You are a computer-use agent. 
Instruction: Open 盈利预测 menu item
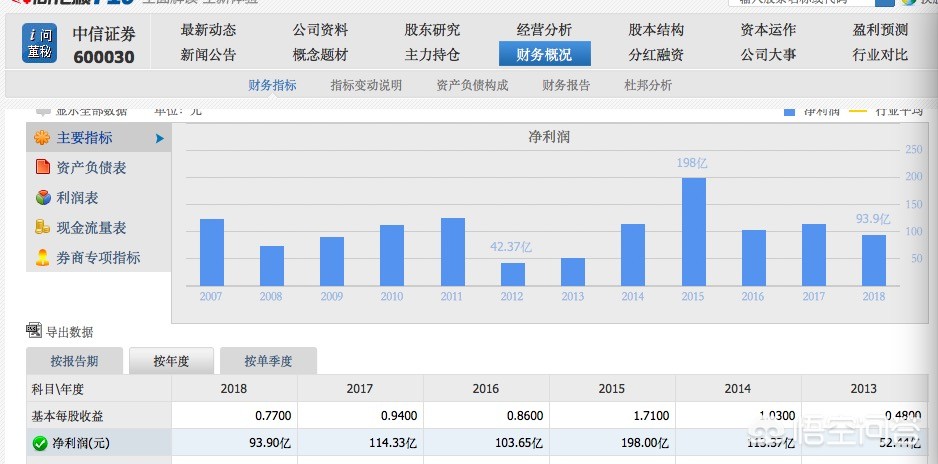click(x=880, y=30)
